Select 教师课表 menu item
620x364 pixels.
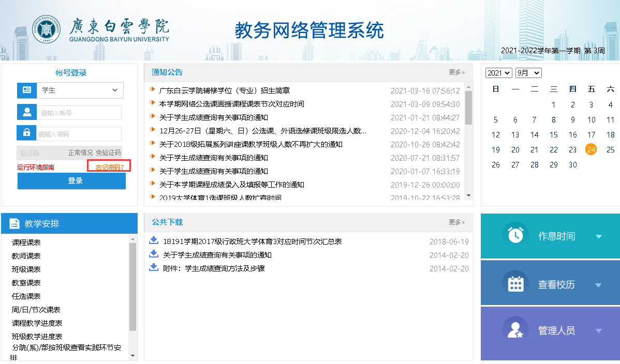pyautogui.click(x=26, y=256)
